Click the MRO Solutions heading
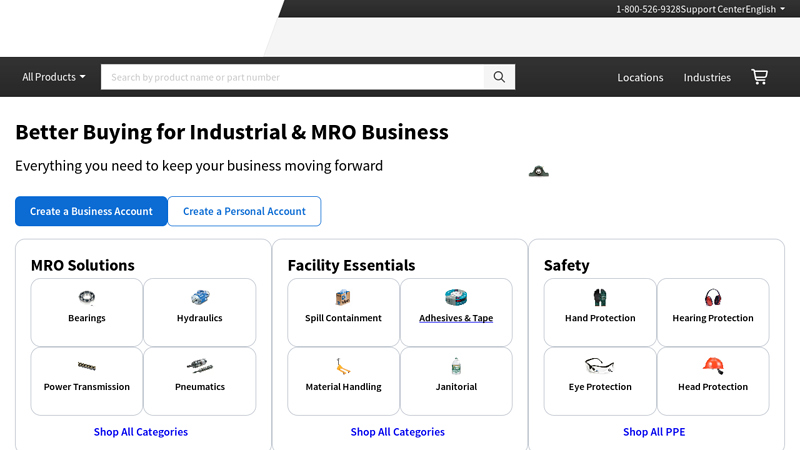Screen dimensions: 800x450 tap(83, 265)
